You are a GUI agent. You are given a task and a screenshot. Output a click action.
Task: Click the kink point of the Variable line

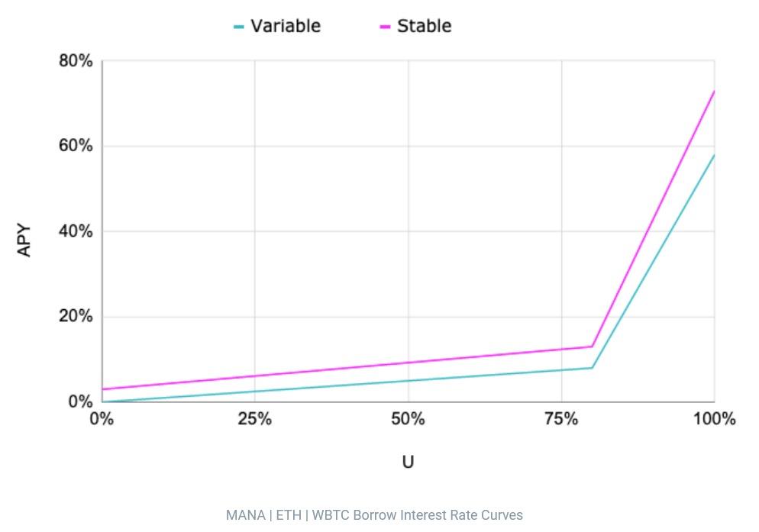point(592,368)
